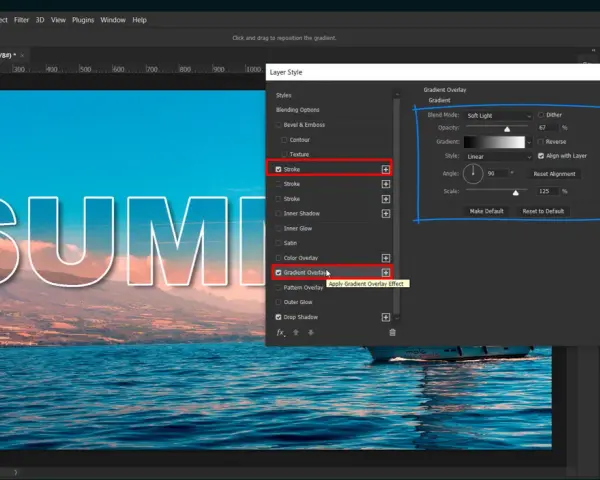Turn on the Satin checkbox

(x=278, y=243)
